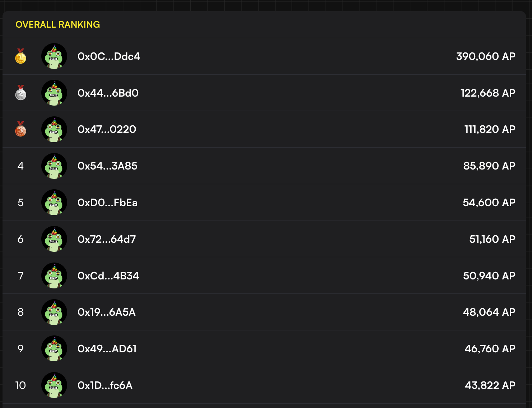Select address 0x19...6A5A in ranking
Viewport: 532px width, 408px height.
click(107, 312)
